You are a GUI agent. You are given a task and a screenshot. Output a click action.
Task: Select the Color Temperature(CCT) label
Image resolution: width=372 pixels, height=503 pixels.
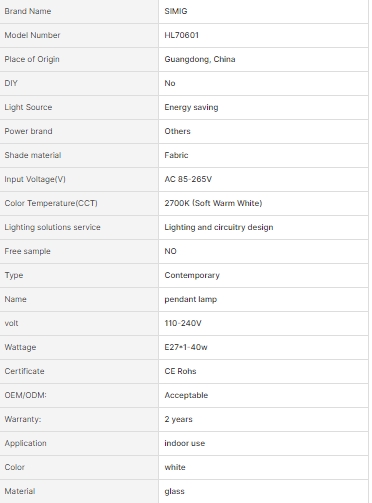(x=51, y=203)
